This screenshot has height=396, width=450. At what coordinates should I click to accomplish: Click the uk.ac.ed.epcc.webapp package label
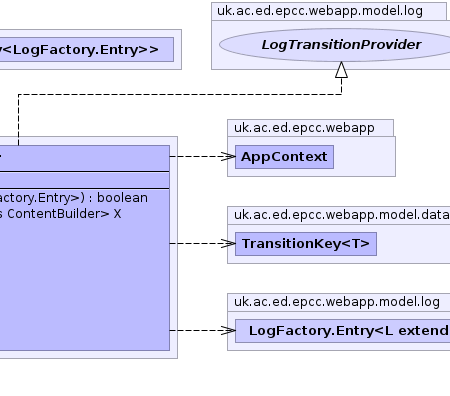coord(304,128)
